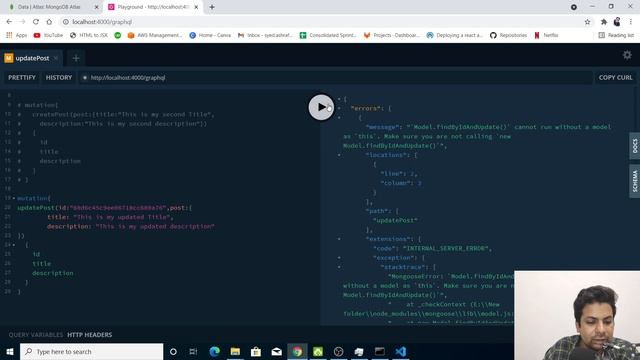Screen dimensions: 640x360
Task: Open File Explorer from the taskbar
Action: [235, 351]
